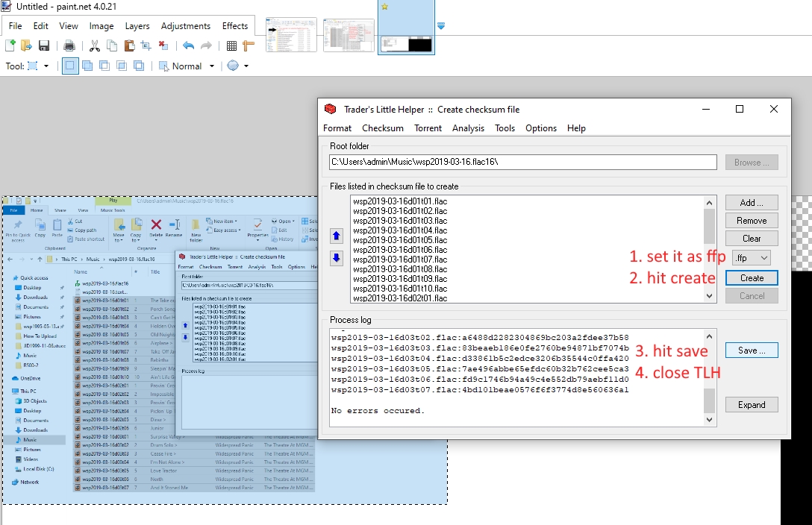Set selection mode to Subtract
The width and height of the screenshot is (812, 525).
pos(104,66)
